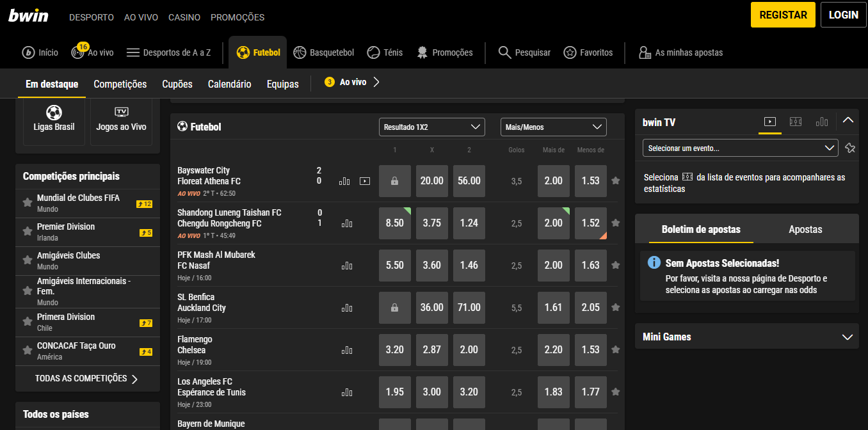Favorite the Los Angeles FC match
868x430 pixels.
pyautogui.click(x=616, y=392)
